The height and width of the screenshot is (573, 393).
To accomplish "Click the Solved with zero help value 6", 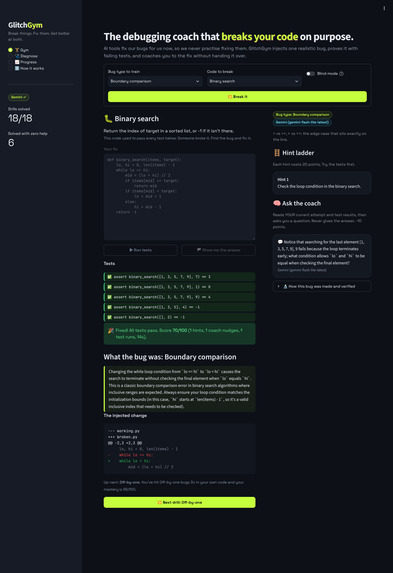I will (11, 143).
